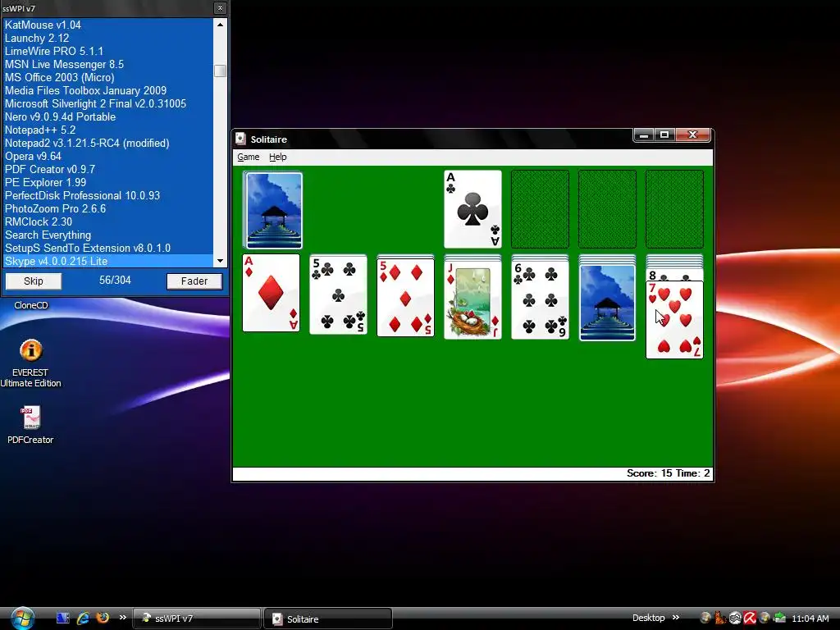The image size is (840, 630).
Task: Click the Skip button in ssWPI
Action: (33, 281)
